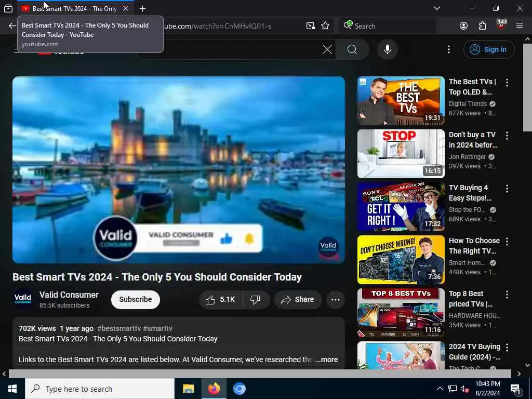Click scroll right arrow on horizontal scrollbar
The height and width of the screenshot is (399, 532).
[x=519, y=374]
